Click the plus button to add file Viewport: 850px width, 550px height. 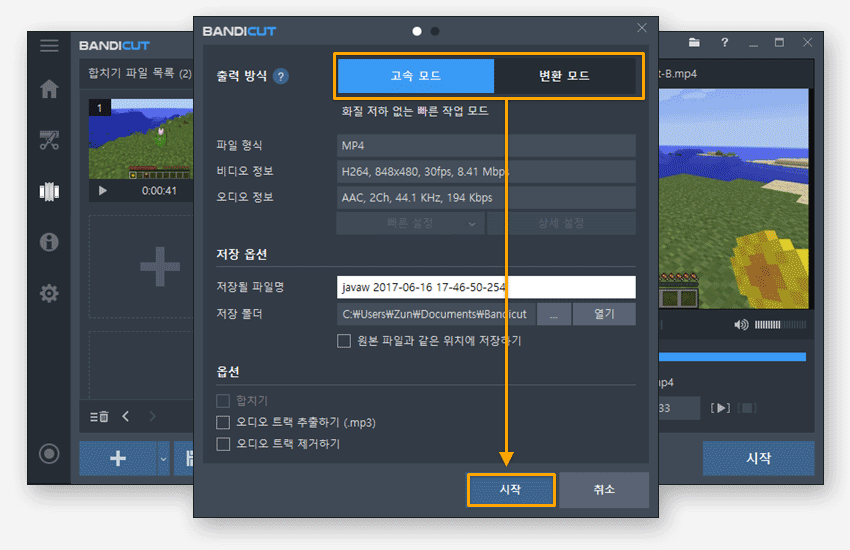(118, 458)
